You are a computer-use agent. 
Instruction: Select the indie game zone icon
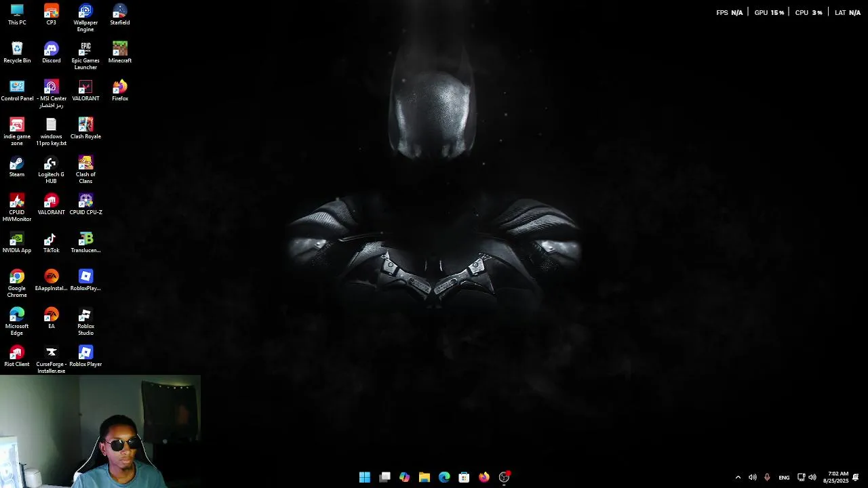point(17,131)
